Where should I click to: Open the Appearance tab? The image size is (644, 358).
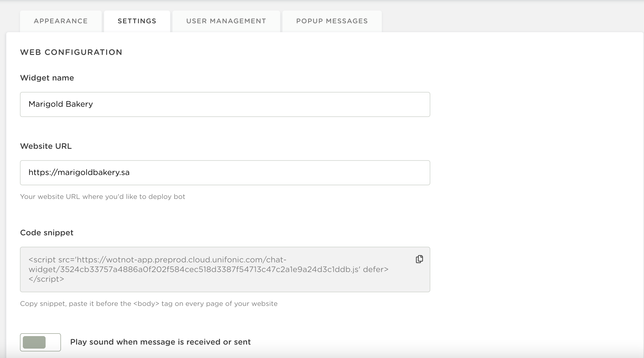click(61, 21)
